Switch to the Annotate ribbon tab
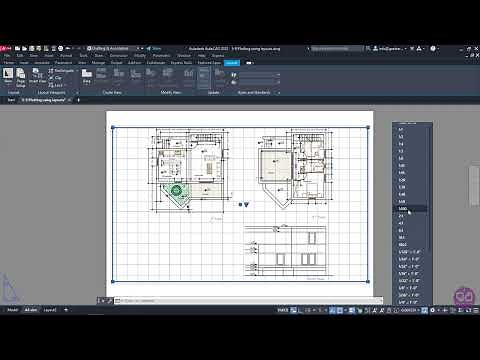480x360 pixels. [42, 63]
